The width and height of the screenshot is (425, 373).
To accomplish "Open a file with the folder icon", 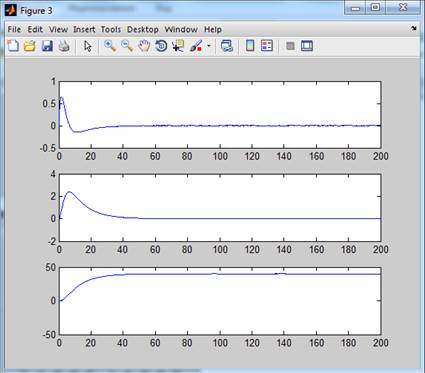I will click(30, 46).
